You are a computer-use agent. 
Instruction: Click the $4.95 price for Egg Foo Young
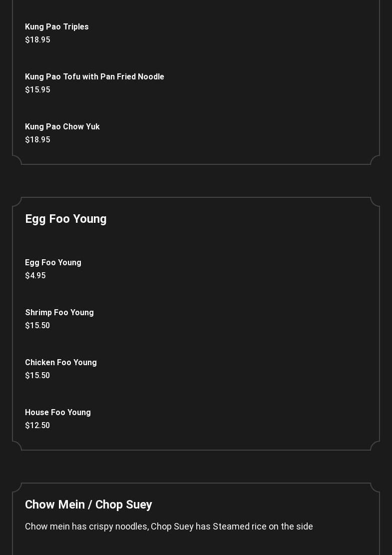coord(35,275)
